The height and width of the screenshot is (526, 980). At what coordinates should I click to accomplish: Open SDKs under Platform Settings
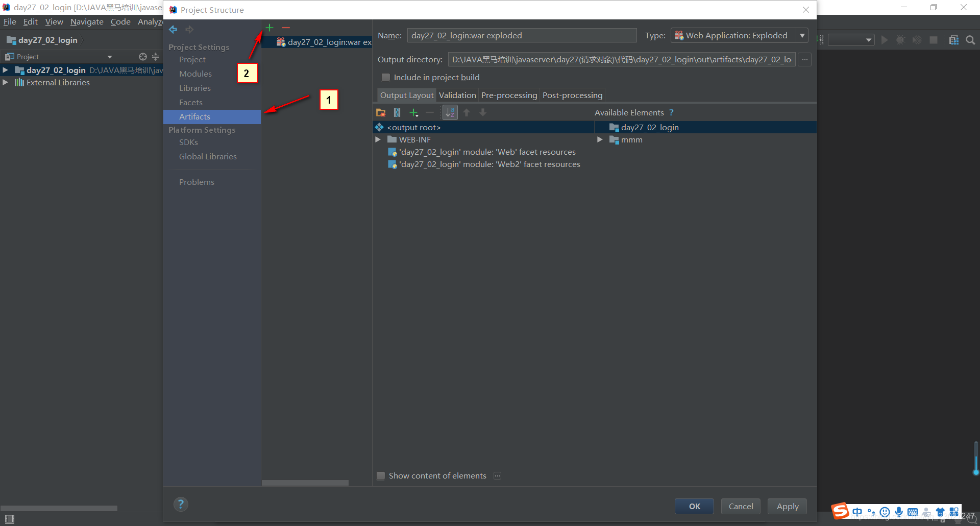click(188, 142)
